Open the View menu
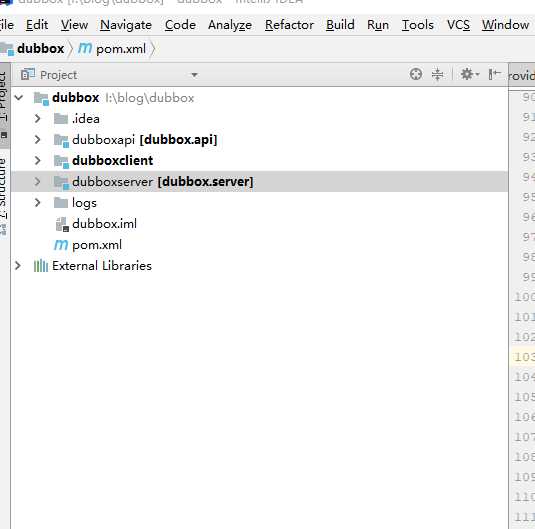The height and width of the screenshot is (529, 535). pyautogui.click(x=74, y=25)
